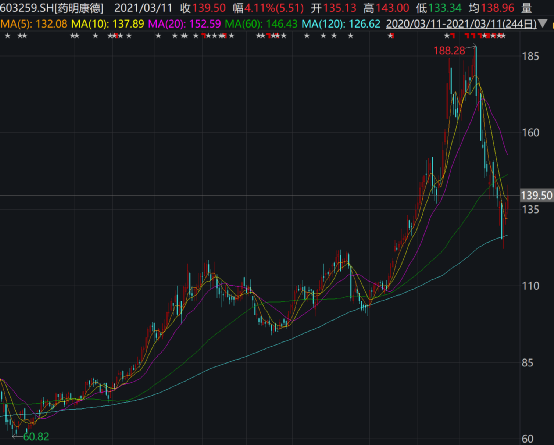This screenshot has height=445, width=554.
Task: Click the 2020/03/11-2021/03/11 date range link
Action: (461, 24)
